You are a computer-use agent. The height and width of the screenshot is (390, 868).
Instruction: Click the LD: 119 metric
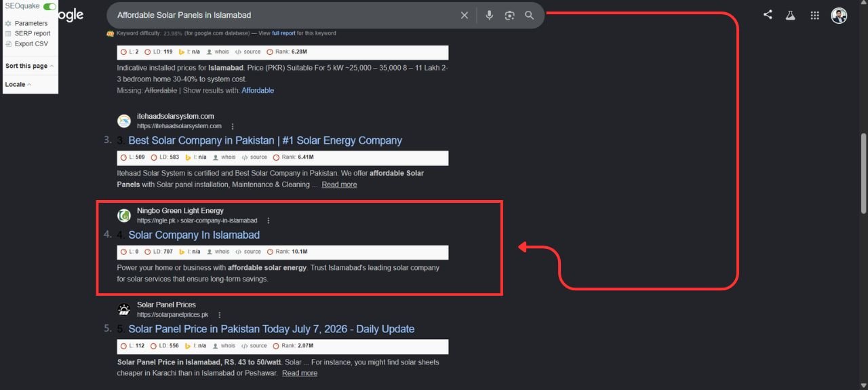(159, 52)
